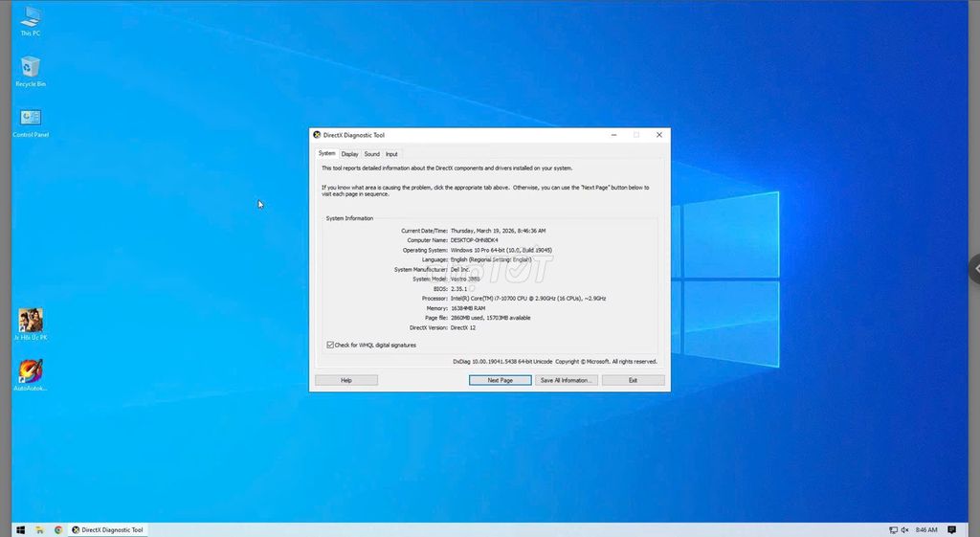Open the Windows Start menu
Viewport: 980px width, 537px height.
tap(20, 529)
